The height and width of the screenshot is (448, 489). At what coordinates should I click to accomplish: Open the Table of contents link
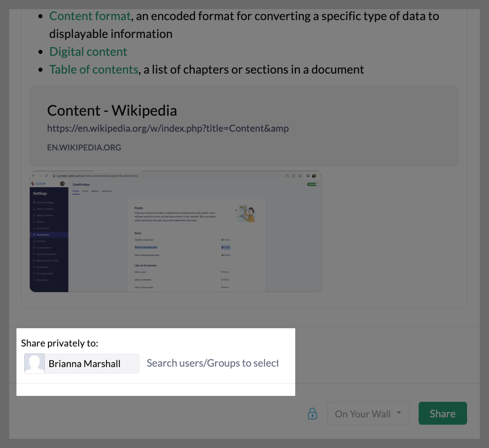pyautogui.click(x=94, y=69)
